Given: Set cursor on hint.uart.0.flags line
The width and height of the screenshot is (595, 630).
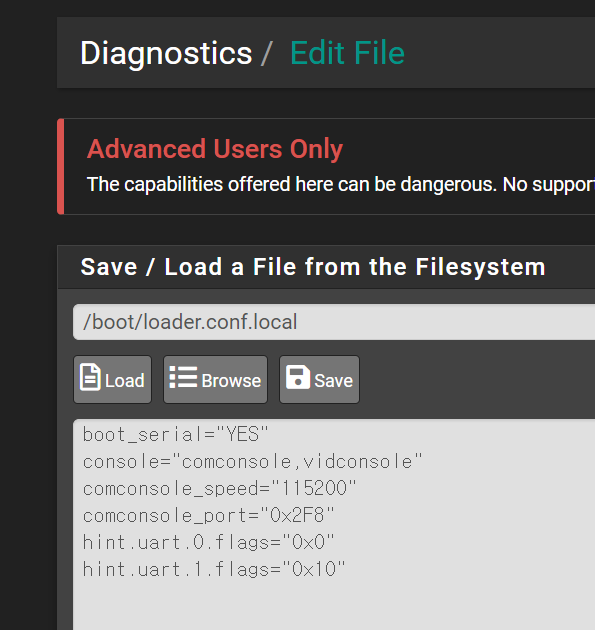Looking at the screenshot, I should 209,542.
